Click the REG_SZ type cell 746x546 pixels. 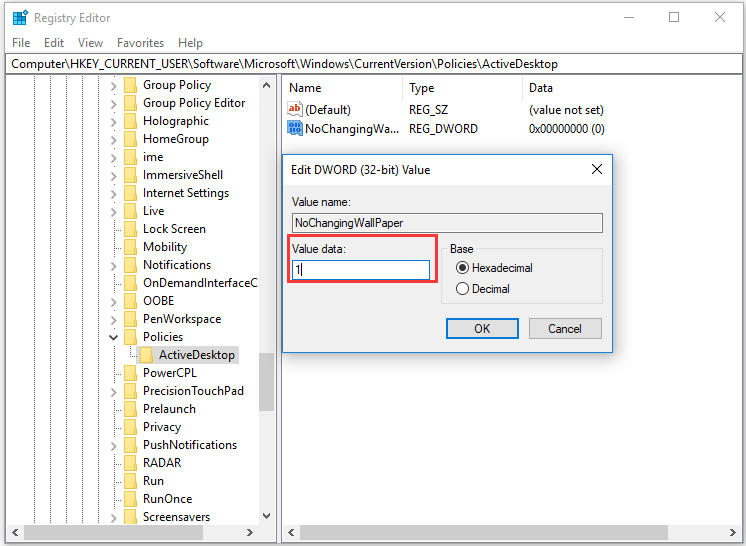(x=428, y=110)
